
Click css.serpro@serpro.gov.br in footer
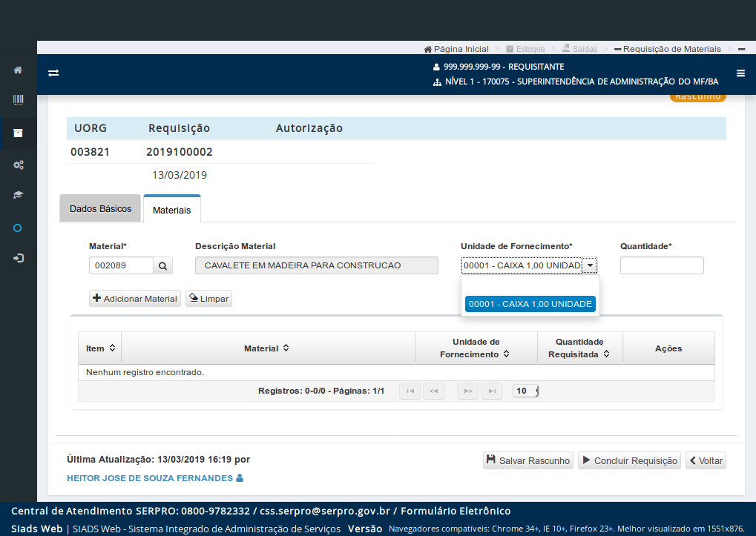[x=325, y=511]
